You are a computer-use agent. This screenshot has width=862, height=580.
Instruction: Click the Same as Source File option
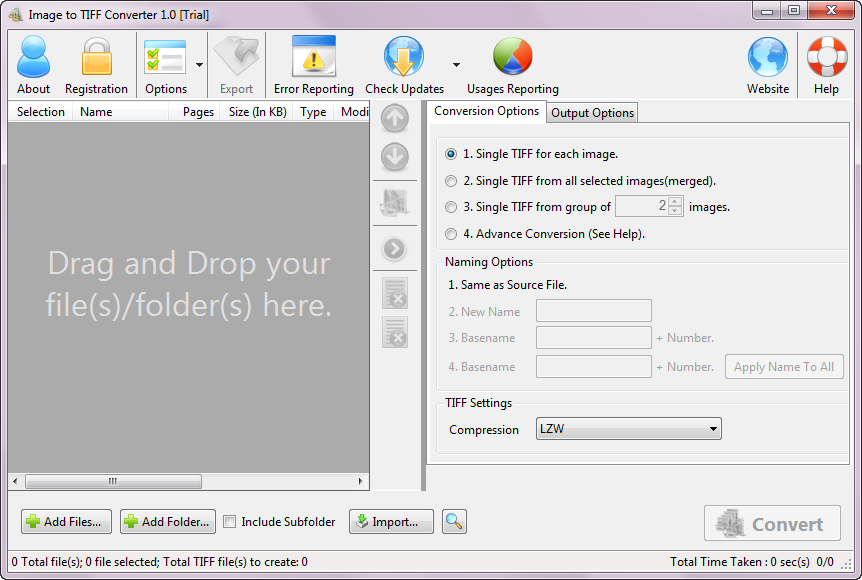[x=507, y=285]
